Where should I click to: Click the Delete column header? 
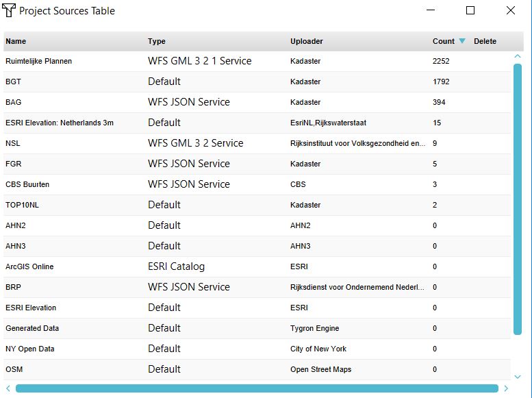485,41
